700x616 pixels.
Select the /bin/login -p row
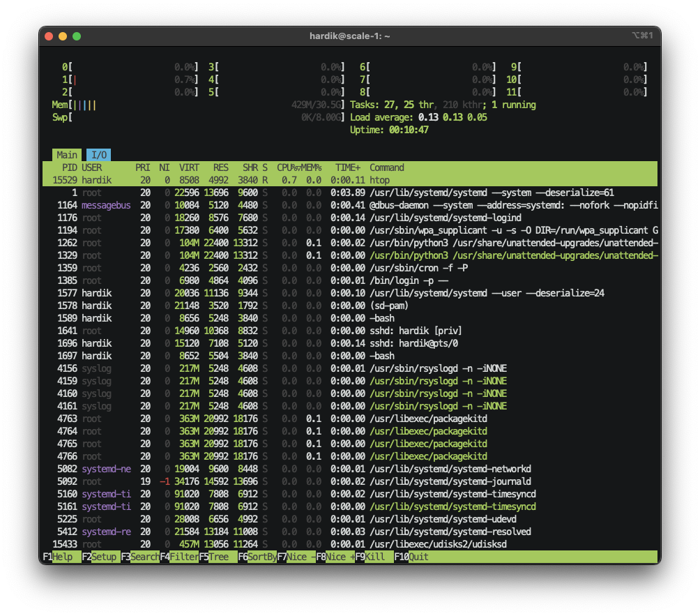click(350, 280)
